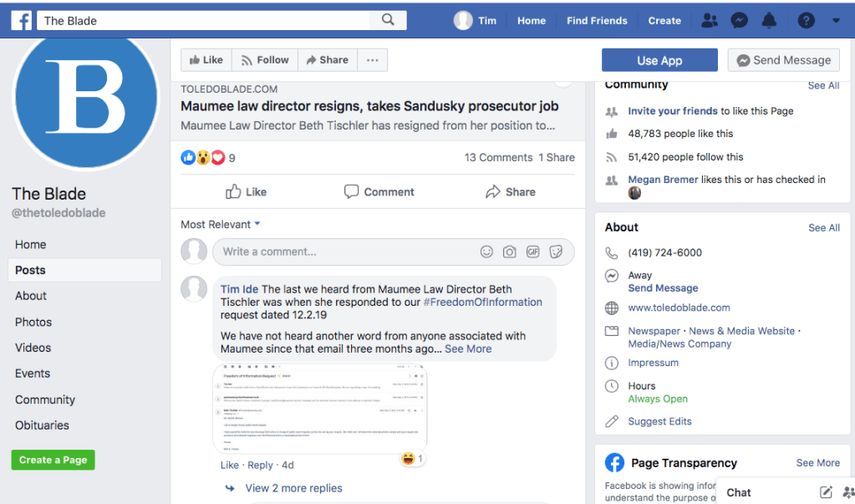Expand View 2 more replies
The image size is (855, 504).
coord(293,488)
